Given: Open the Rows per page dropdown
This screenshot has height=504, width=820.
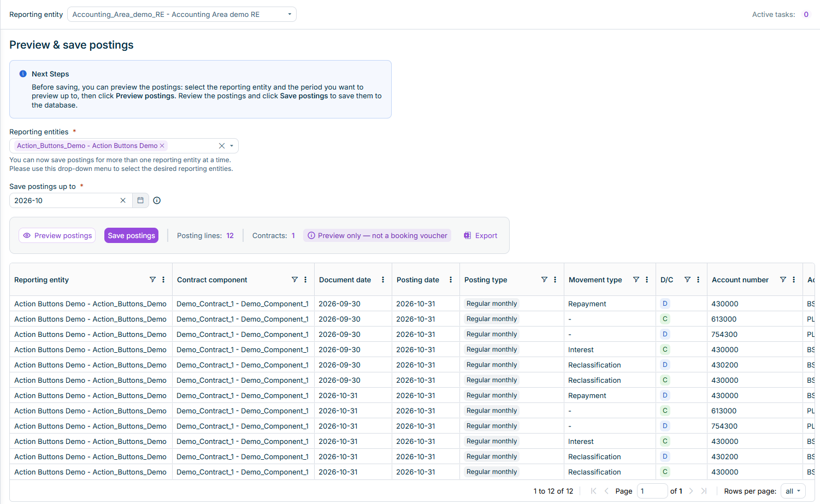Looking at the screenshot, I should (x=793, y=491).
